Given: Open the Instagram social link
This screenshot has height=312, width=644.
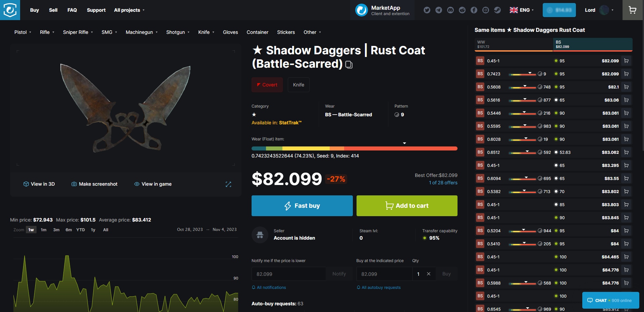Looking at the screenshot, I should point(486,10).
